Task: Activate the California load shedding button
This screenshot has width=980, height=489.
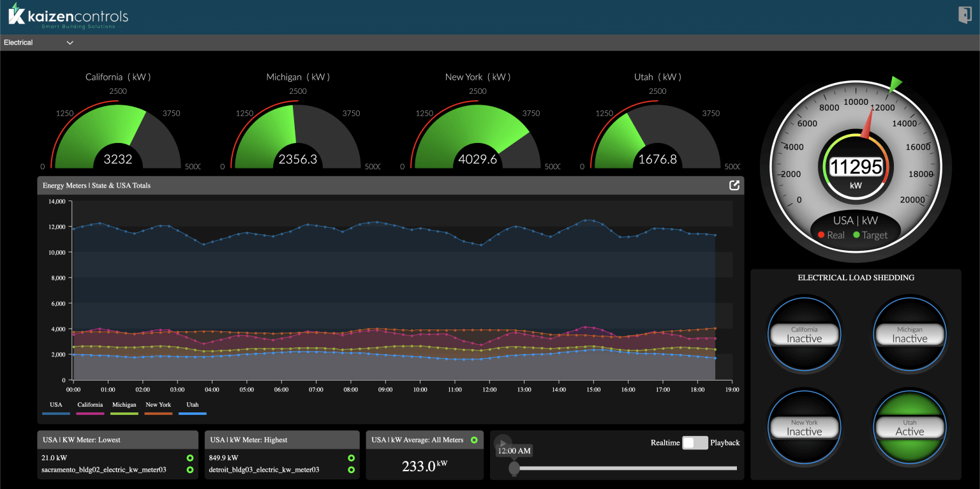Action: (x=805, y=334)
